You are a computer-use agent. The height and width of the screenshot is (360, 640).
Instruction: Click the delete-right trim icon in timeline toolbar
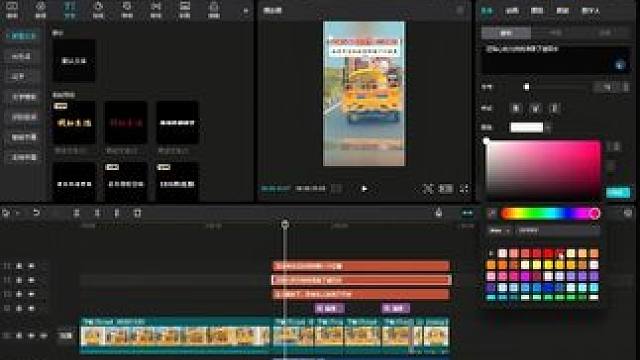pos(117,213)
